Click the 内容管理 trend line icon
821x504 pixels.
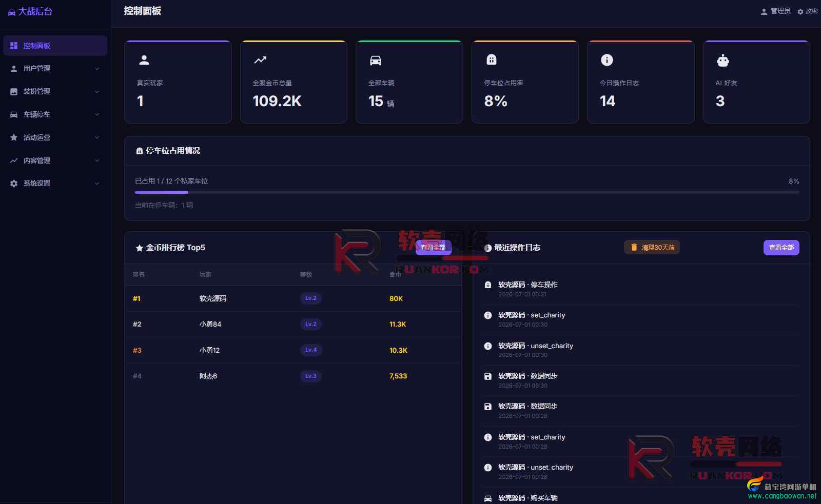(x=14, y=160)
